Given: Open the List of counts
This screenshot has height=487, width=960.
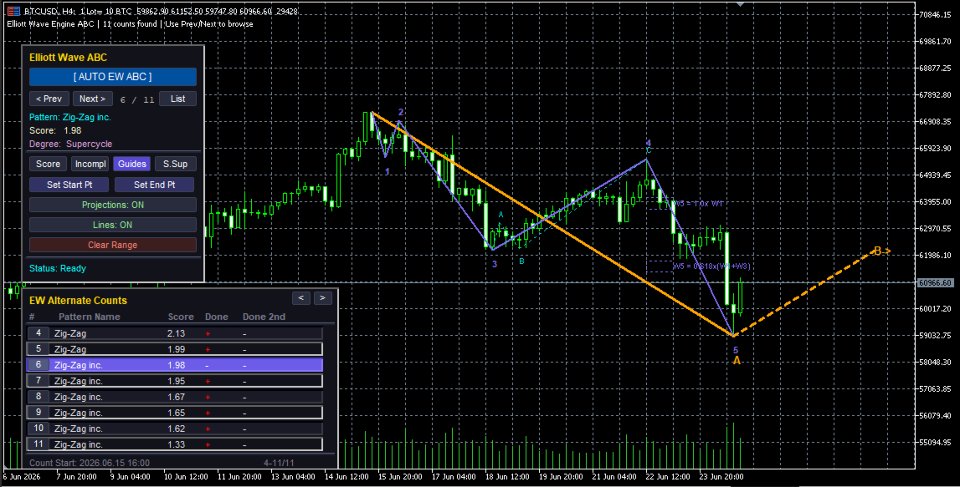Looking at the screenshot, I should (178, 99).
